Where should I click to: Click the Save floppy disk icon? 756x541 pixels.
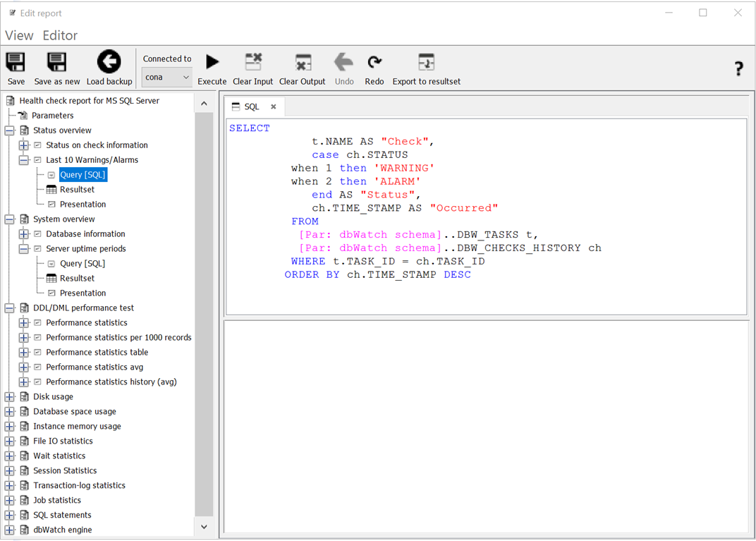point(16,63)
